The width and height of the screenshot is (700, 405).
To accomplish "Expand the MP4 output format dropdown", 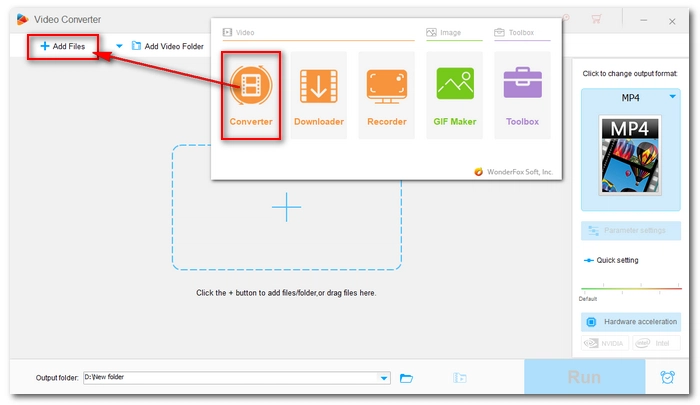I will (672, 97).
